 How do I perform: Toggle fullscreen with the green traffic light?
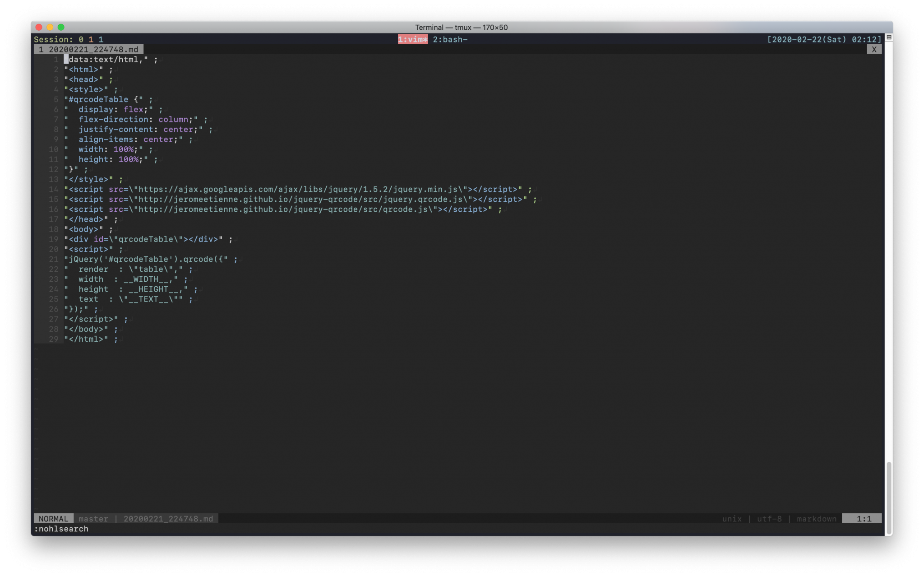coord(61,27)
